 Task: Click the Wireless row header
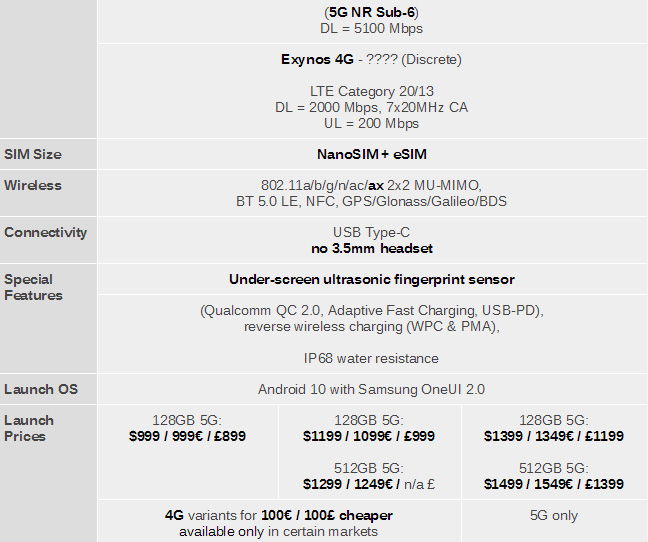pos(33,185)
